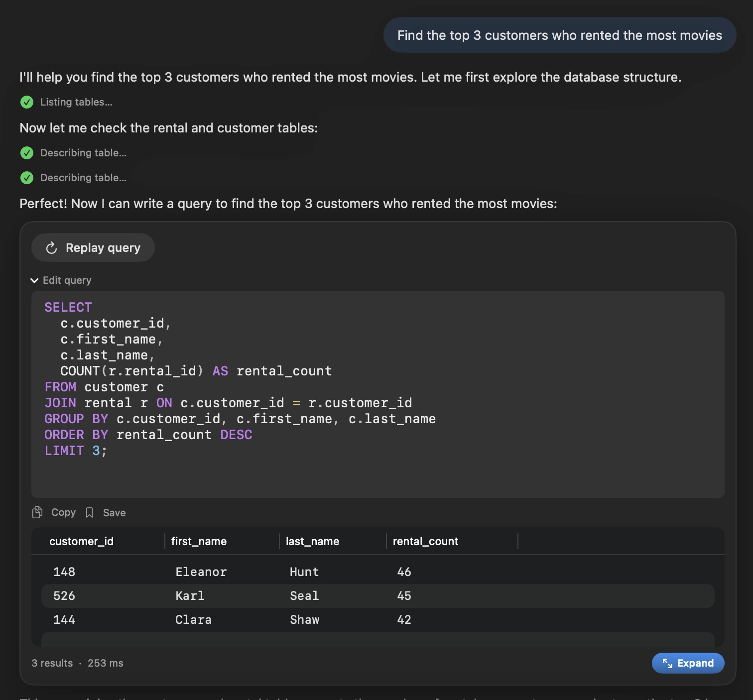Click the copy icon beside Copy

[37, 512]
